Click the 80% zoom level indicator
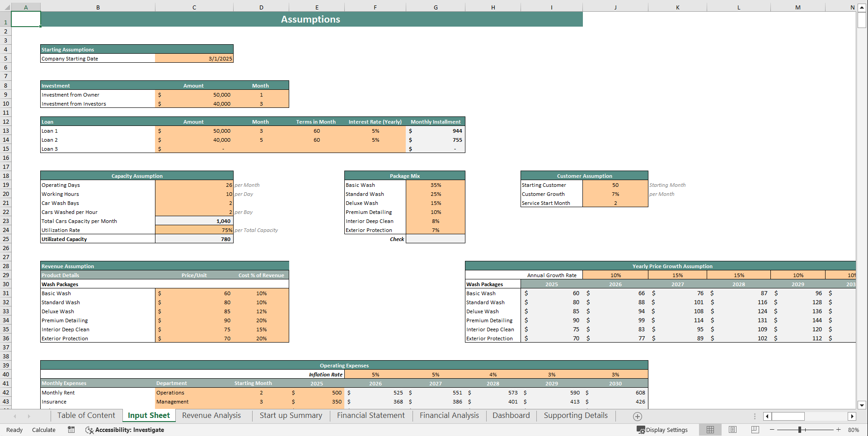 pos(853,430)
